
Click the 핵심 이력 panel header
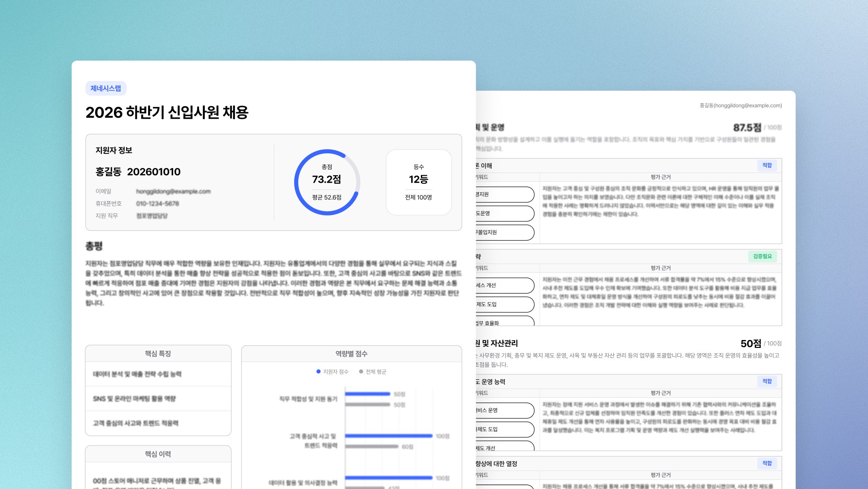coord(158,454)
